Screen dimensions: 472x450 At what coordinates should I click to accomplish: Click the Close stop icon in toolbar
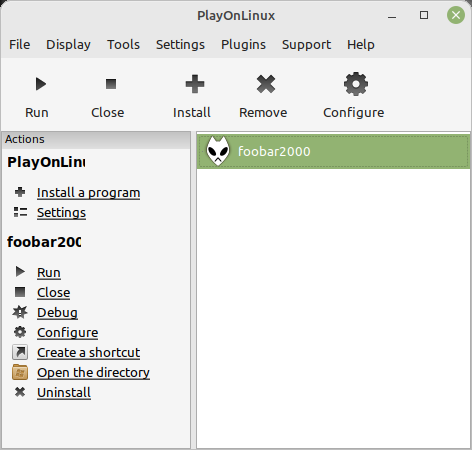coord(111,84)
